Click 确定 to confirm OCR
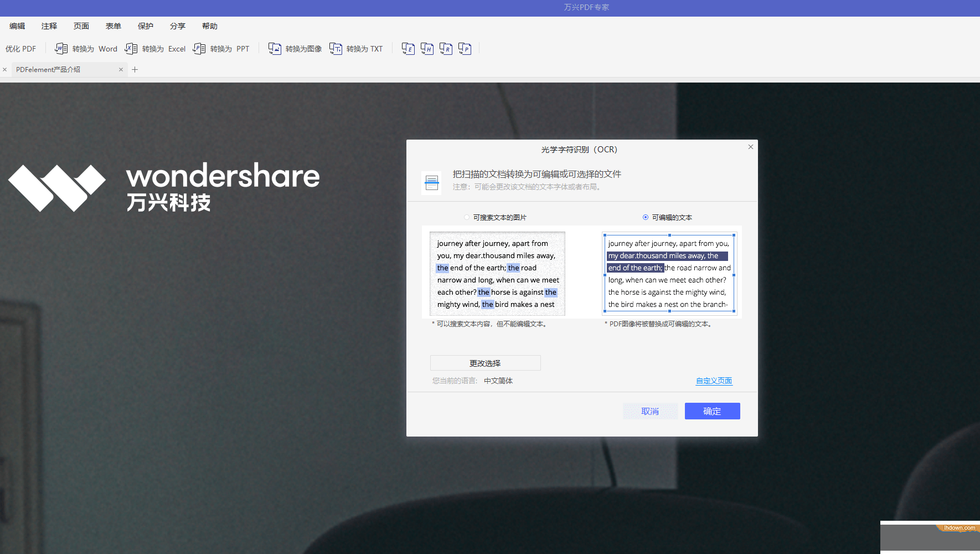 click(x=712, y=411)
